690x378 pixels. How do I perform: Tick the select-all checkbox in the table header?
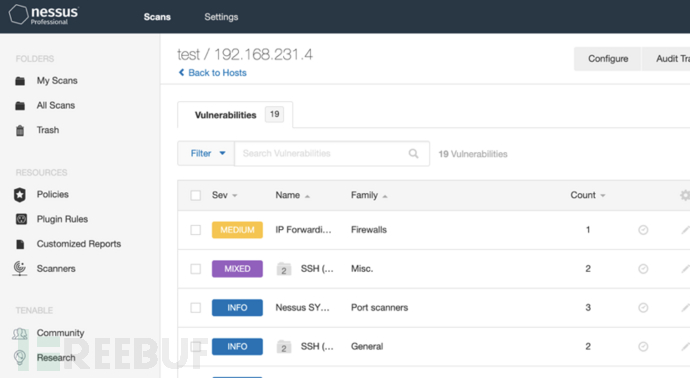pyautogui.click(x=196, y=195)
